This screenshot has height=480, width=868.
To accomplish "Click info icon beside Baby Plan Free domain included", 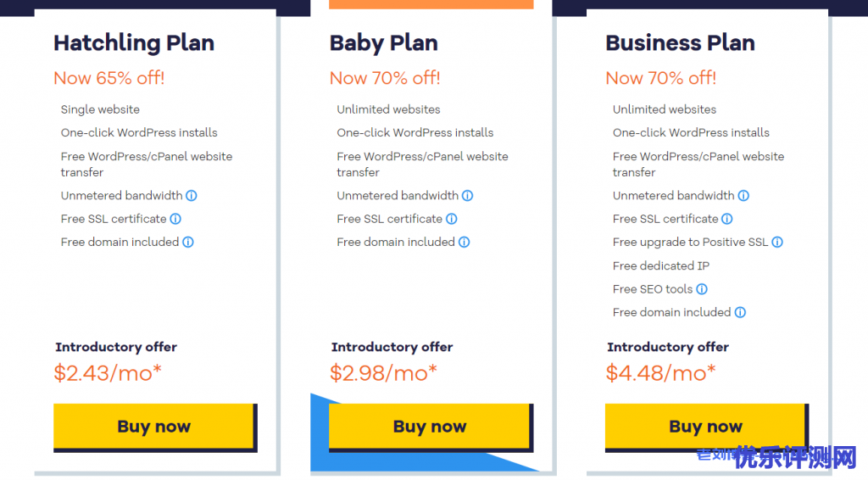I will point(465,243).
